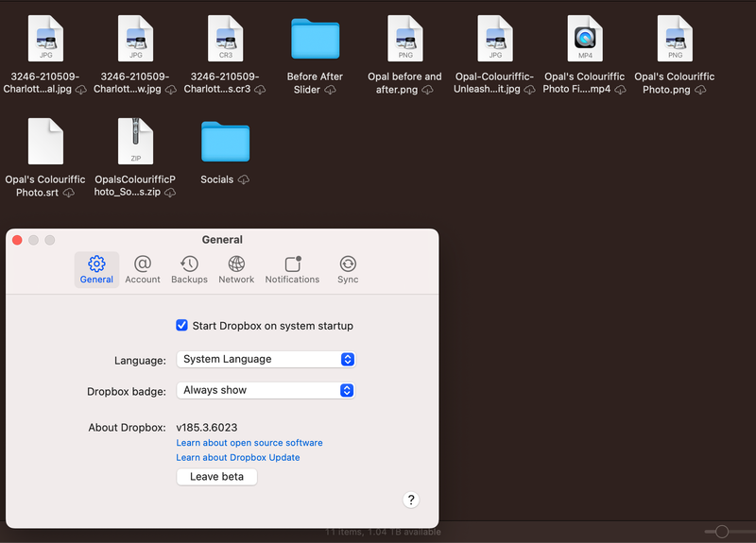The height and width of the screenshot is (543, 756).
Task: Close the General preferences window
Action: tap(17, 240)
